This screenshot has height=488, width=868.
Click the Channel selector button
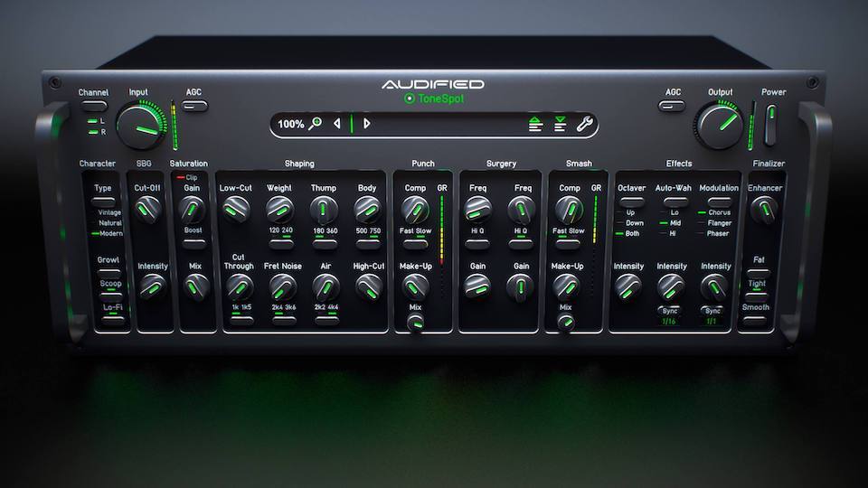coord(93,106)
